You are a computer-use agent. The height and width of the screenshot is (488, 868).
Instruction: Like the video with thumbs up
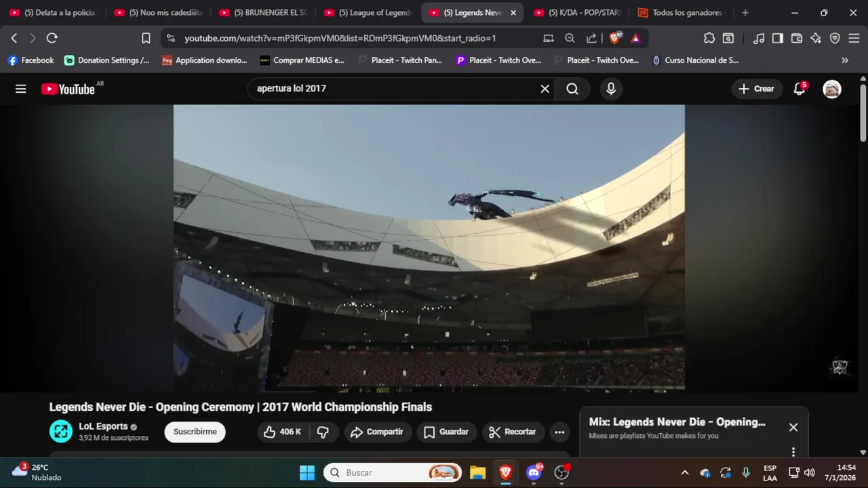pyautogui.click(x=282, y=432)
